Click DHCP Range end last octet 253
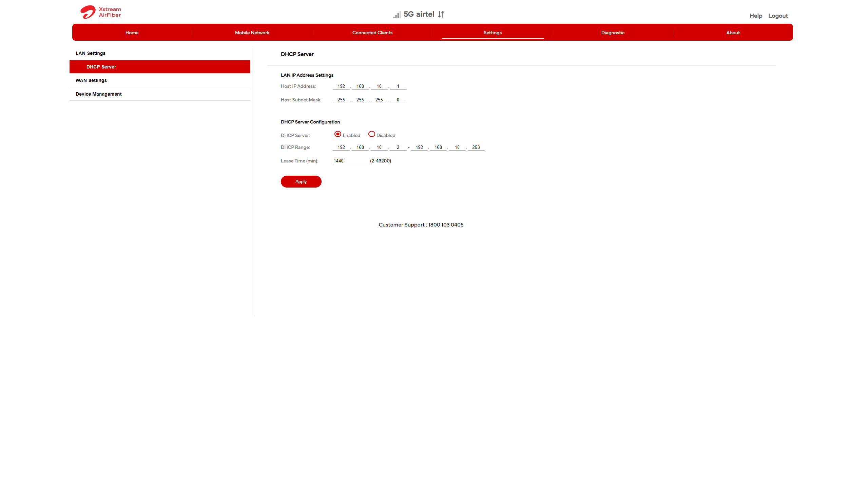868x488 pixels. click(x=476, y=147)
